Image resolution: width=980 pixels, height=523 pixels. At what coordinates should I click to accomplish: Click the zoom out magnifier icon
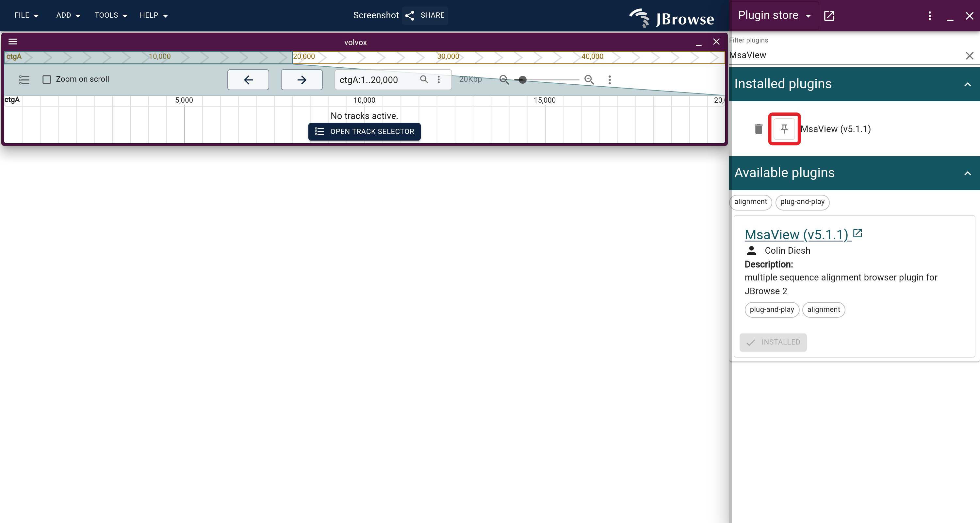504,79
